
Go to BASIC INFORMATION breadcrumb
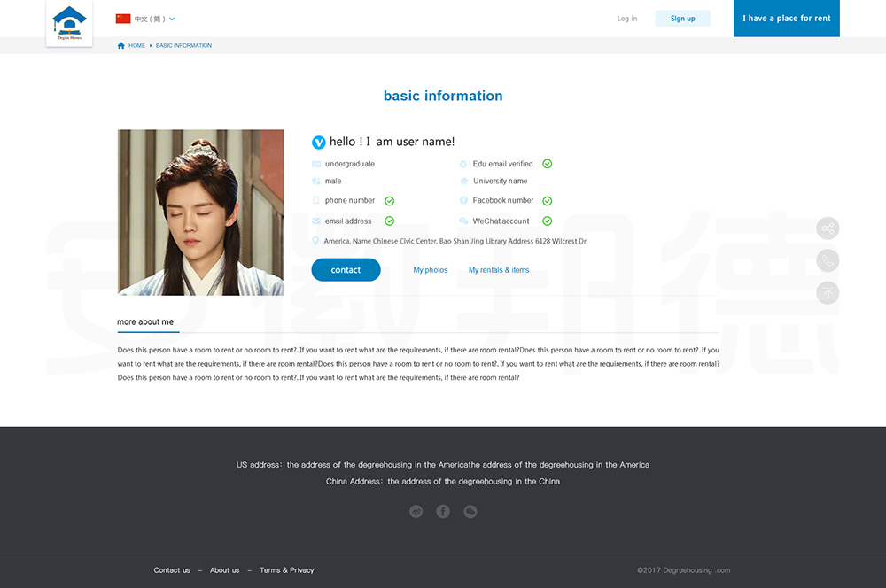point(183,45)
